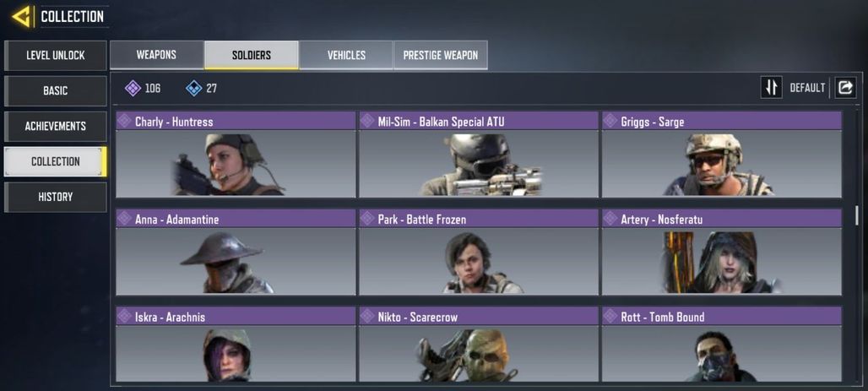Select the Artery - Nosferatu soldier card

tap(722, 252)
